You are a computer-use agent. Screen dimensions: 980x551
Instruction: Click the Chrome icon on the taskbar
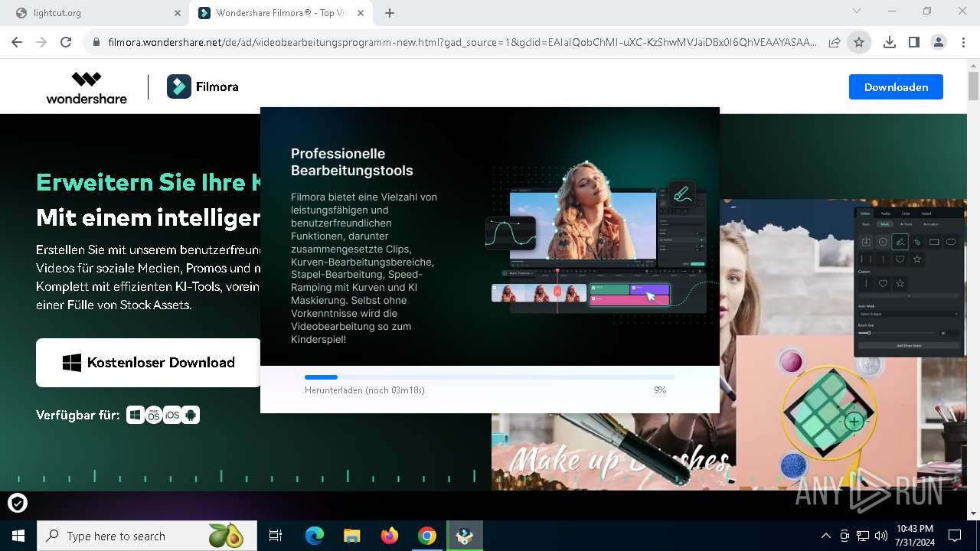[x=427, y=536]
